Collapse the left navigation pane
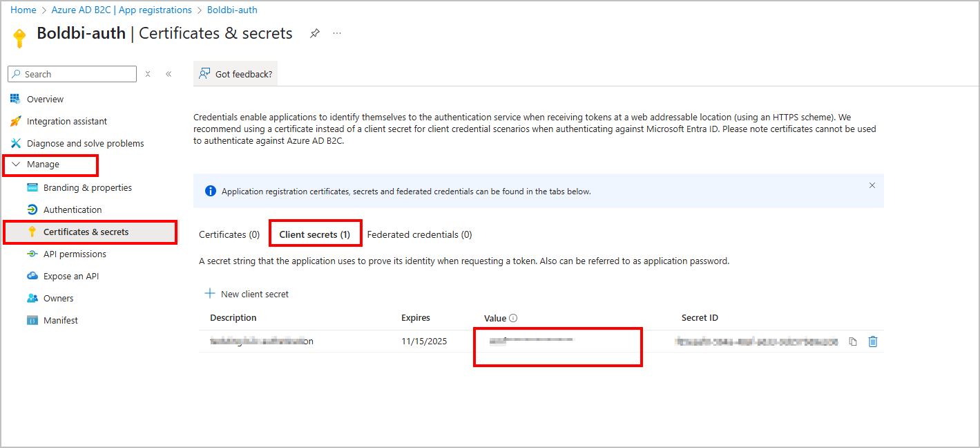This screenshot has width=980, height=448. coord(169,73)
